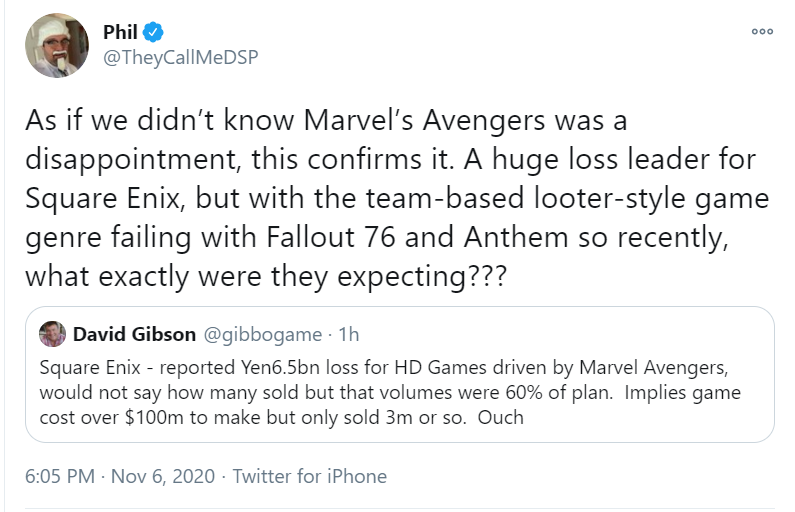Viewport: 795px width, 512px height.
Task: Click Phil's blue verified badge
Action: click(153, 32)
